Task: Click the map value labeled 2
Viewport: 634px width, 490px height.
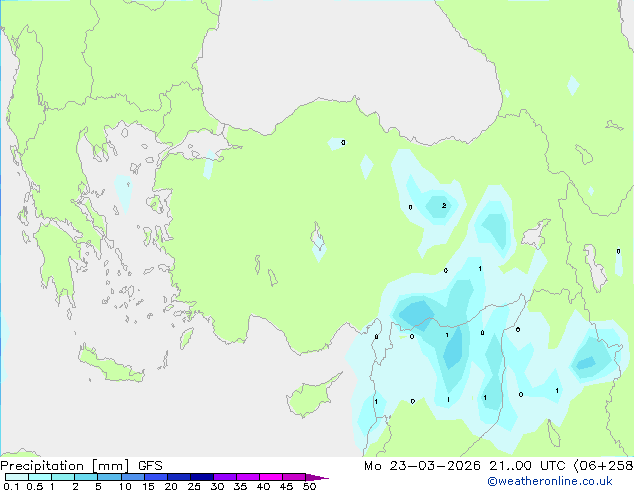Action: (444, 205)
